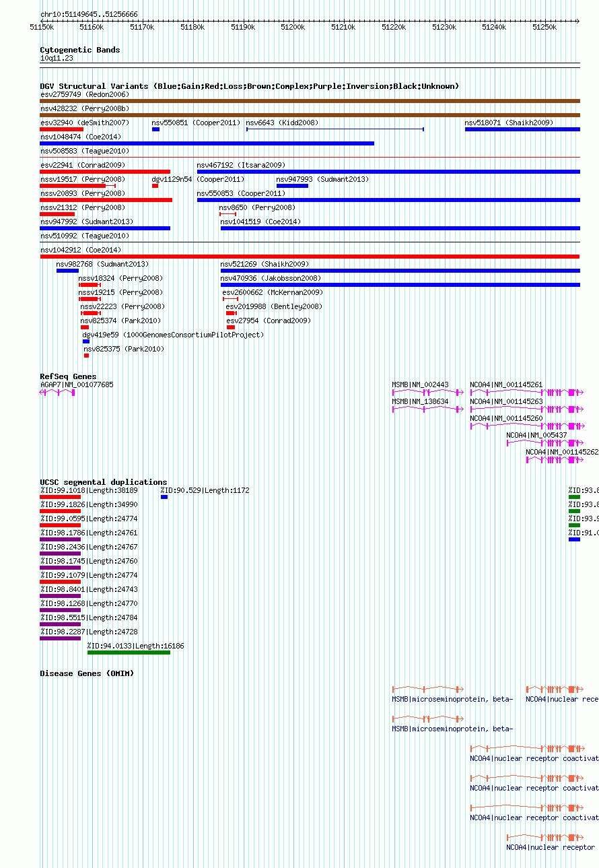The image size is (599, 868).
Task: Open esv27954 (Conrad2009) variant
Action: point(231,327)
